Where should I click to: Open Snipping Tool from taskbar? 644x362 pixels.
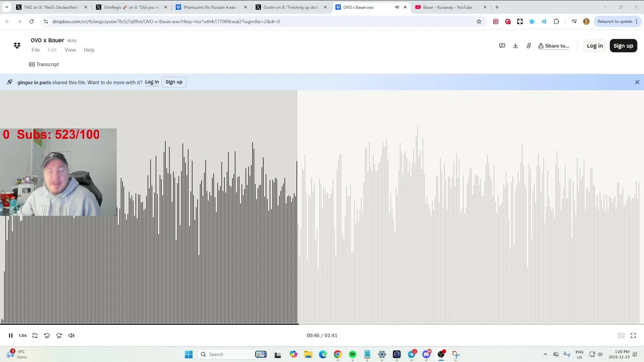click(x=456, y=354)
